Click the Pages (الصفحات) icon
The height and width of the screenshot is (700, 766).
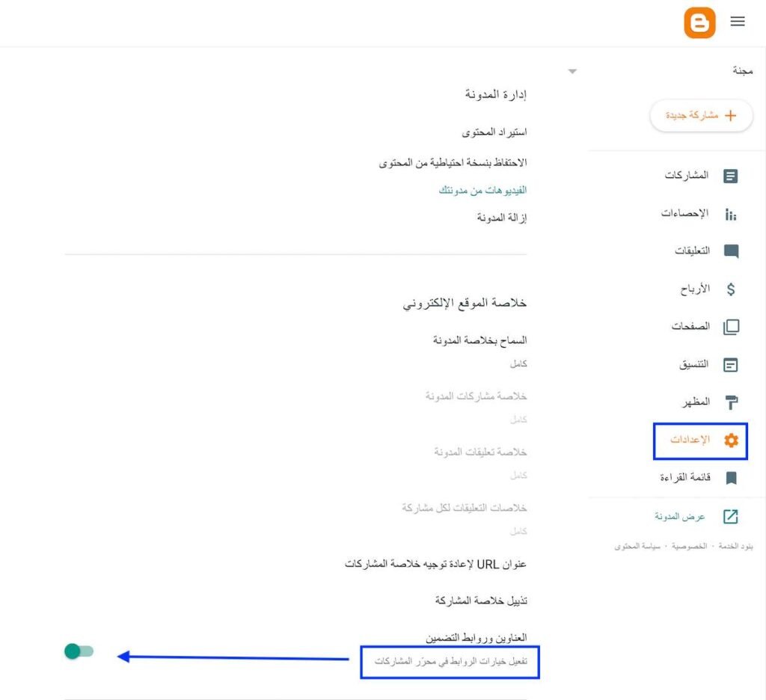point(731,327)
